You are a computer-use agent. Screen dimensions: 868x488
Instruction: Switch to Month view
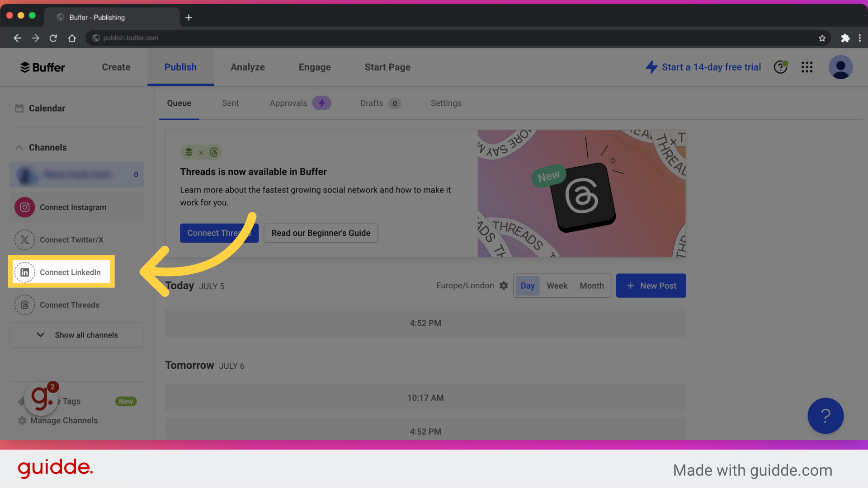click(x=591, y=286)
